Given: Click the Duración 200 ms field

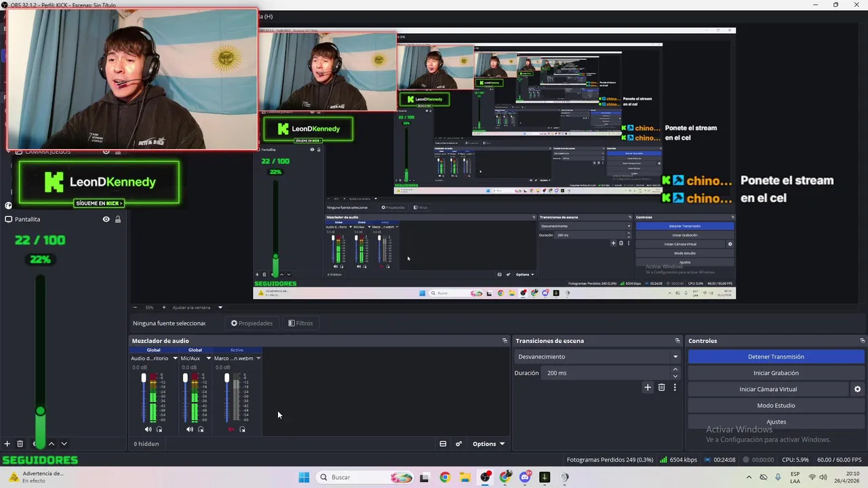Looking at the screenshot, I should click(606, 373).
